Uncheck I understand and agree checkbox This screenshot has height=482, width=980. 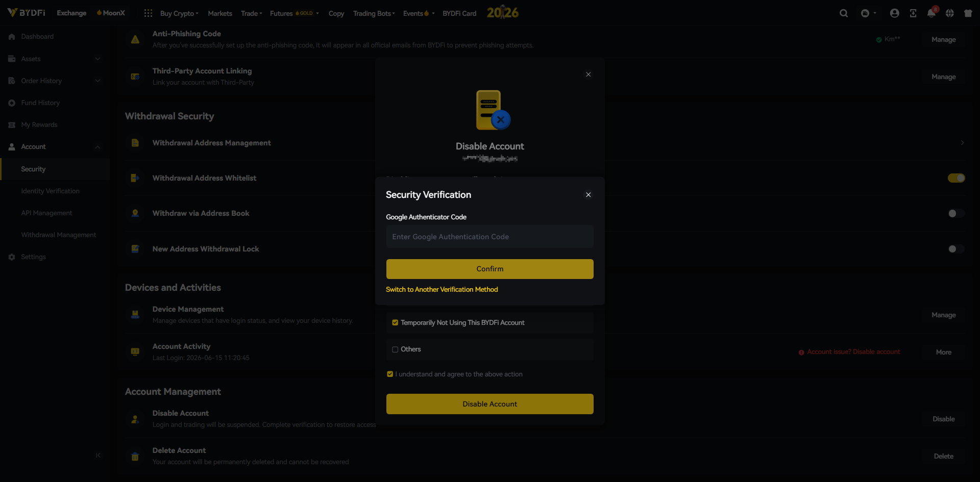tap(390, 374)
